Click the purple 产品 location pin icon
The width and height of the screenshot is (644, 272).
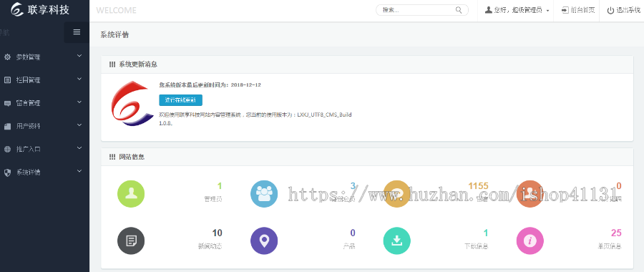[264, 241]
